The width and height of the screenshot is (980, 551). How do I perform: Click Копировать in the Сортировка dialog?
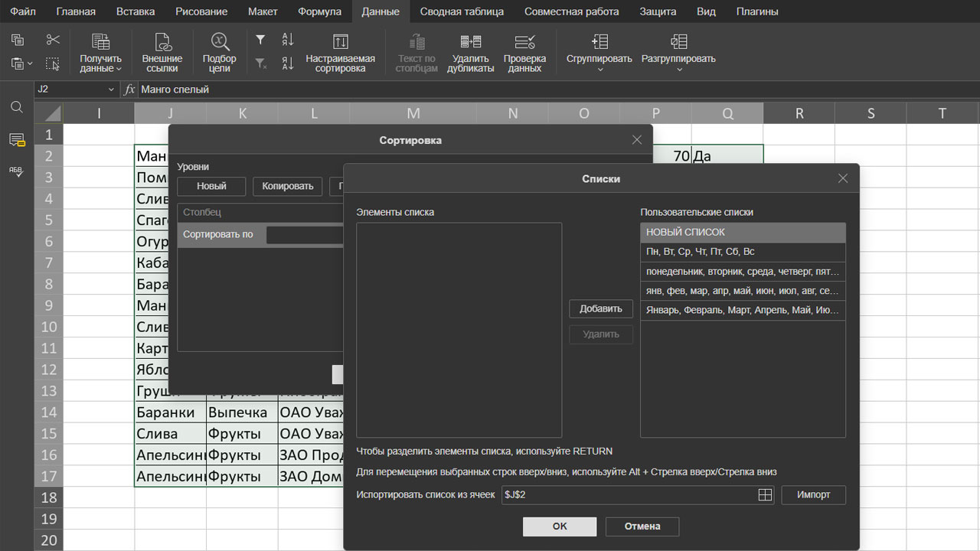coord(288,186)
